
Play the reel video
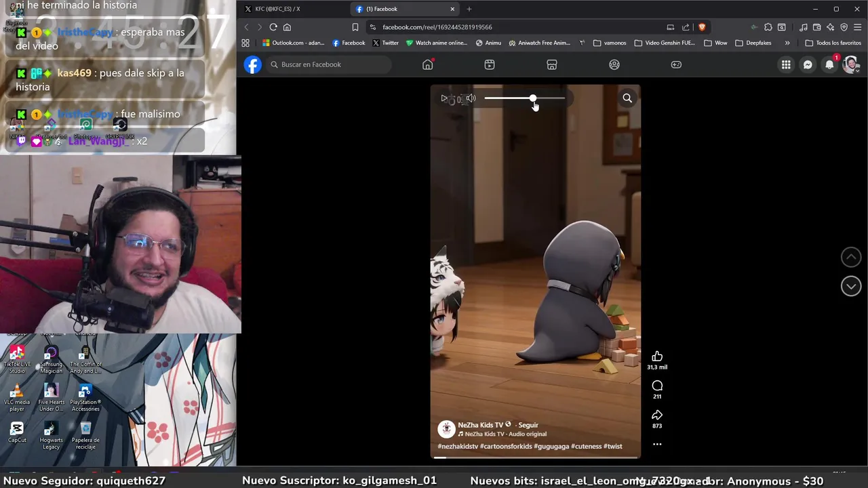444,98
